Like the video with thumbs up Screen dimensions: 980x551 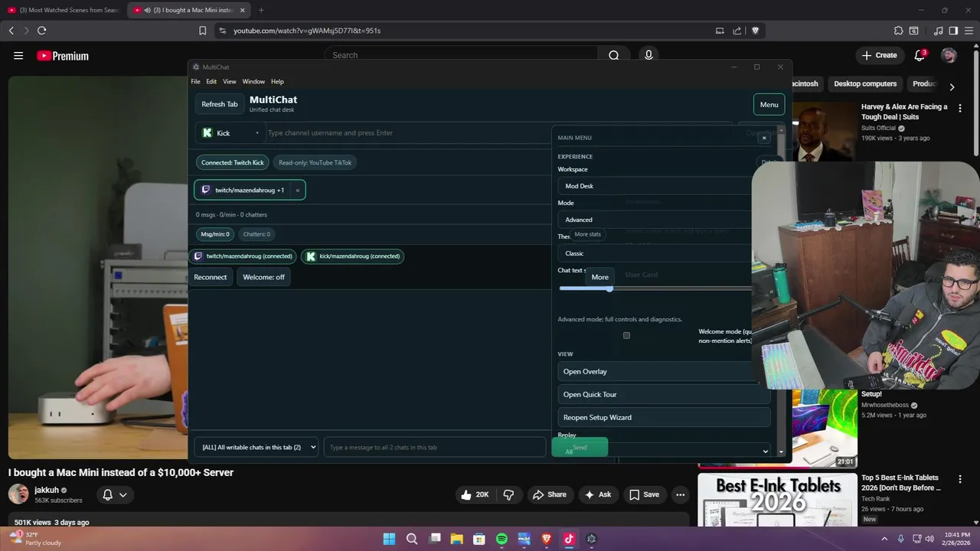coord(474,494)
